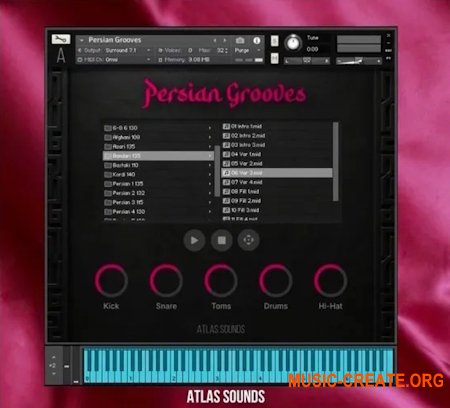Select 04 Var 1.mid file

pyautogui.click(x=277, y=154)
